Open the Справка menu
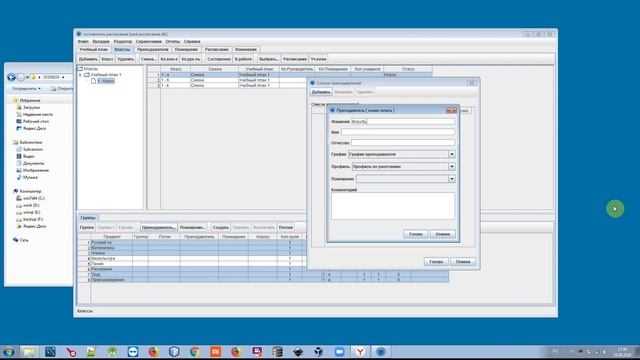The image size is (640, 360). (192, 42)
